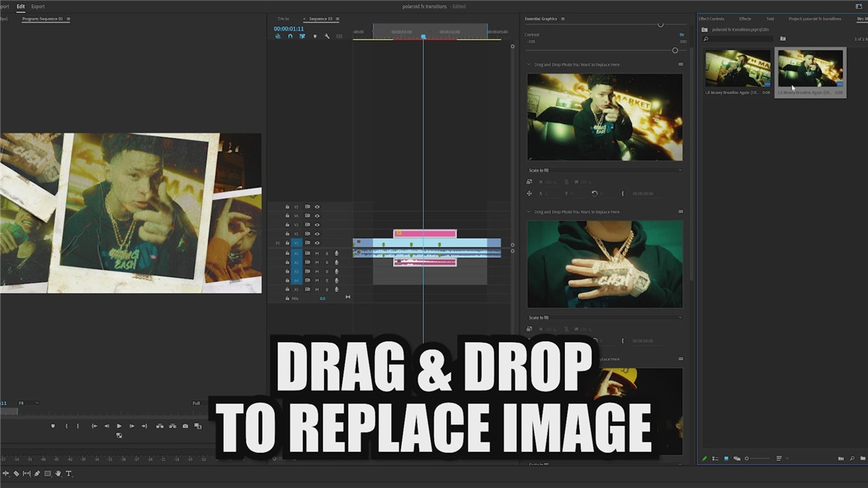The height and width of the screenshot is (488, 868).
Task: Play the sequence in the Program monitor
Action: click(119, 426)
